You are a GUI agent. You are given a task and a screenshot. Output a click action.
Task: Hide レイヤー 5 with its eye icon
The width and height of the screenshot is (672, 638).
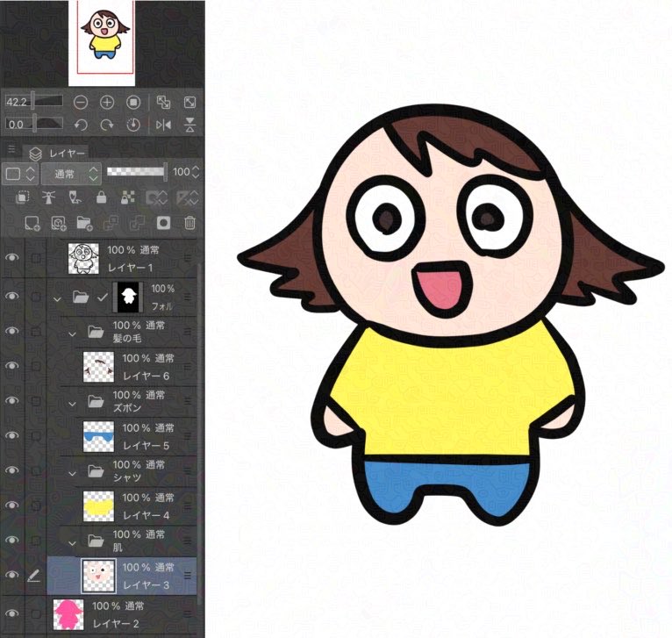click(12, 435)
